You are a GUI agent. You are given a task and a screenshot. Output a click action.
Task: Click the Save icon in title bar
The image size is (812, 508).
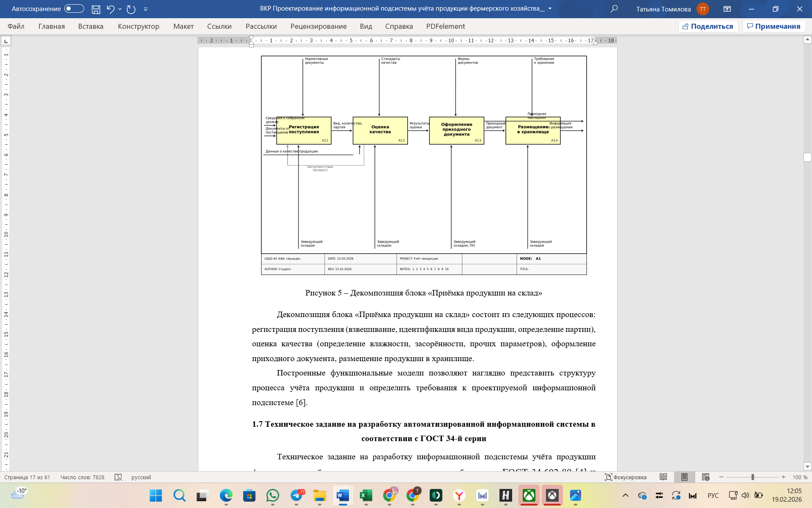[96, 9]
